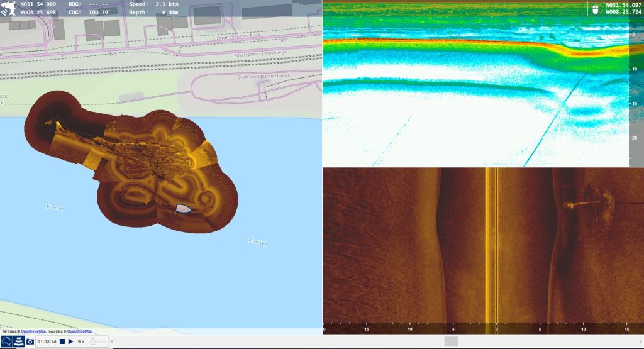
Task: Take a screenshot with the camera icon
Action: [x=30, y=341]
